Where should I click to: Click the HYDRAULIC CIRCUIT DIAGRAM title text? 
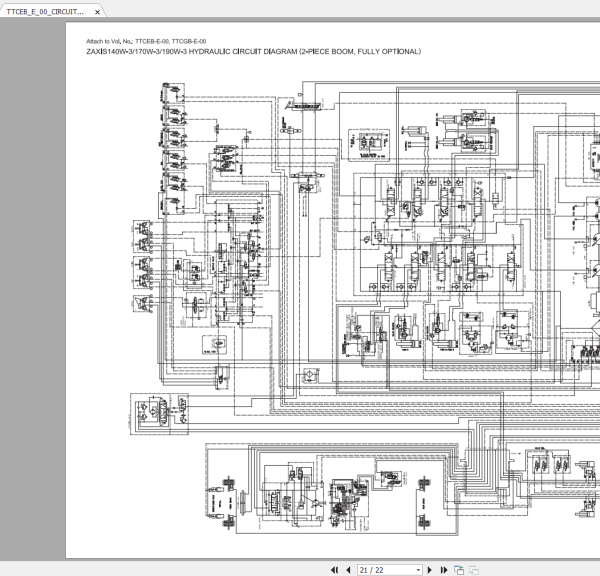click(x=254, y=51)
